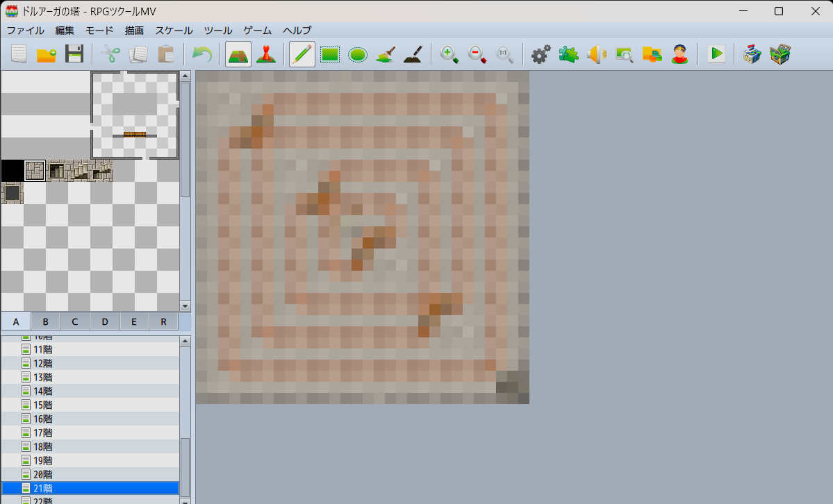Zoom in on the map
This screenshot has width=833, height=504.
[x=449, y=54]
